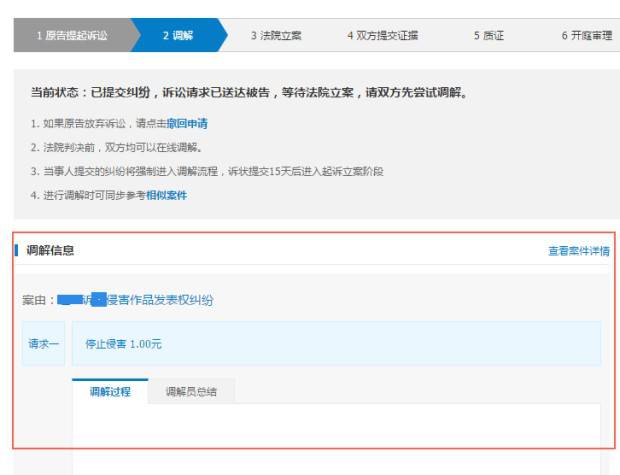
Task: Go to step 6 开庭审理
Action: tap(587, 36)
